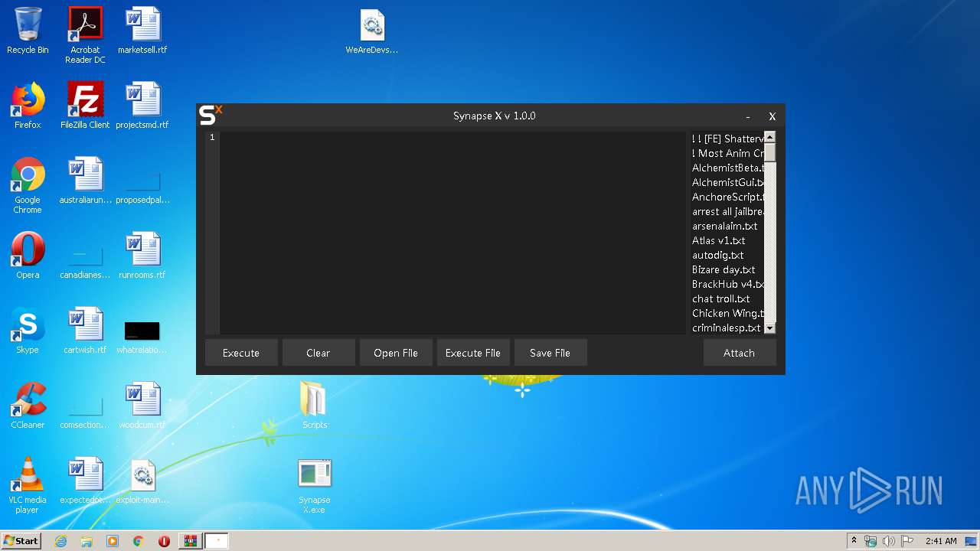Select runrooms.rtf on the desktop
980x551 pixels.
pyautogui.click(x=142, y=256)
